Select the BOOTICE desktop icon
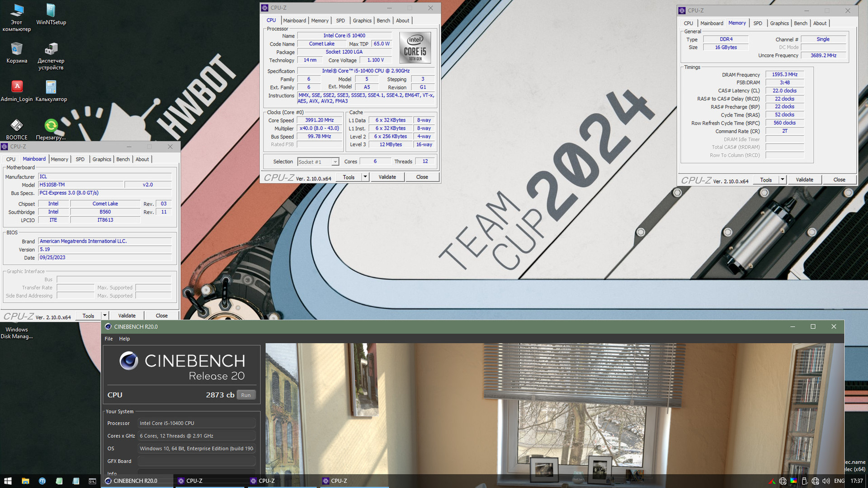This screenshot has height=488, width=868. (x=17, y=129)
